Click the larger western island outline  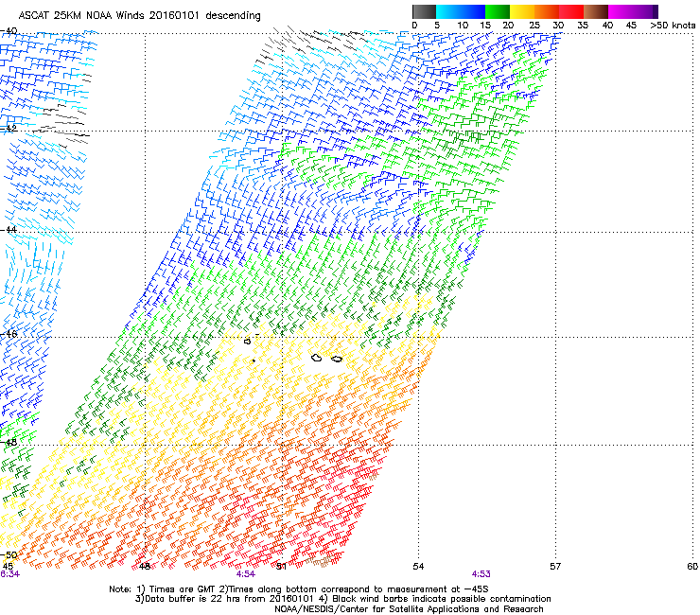coord(317,358)
